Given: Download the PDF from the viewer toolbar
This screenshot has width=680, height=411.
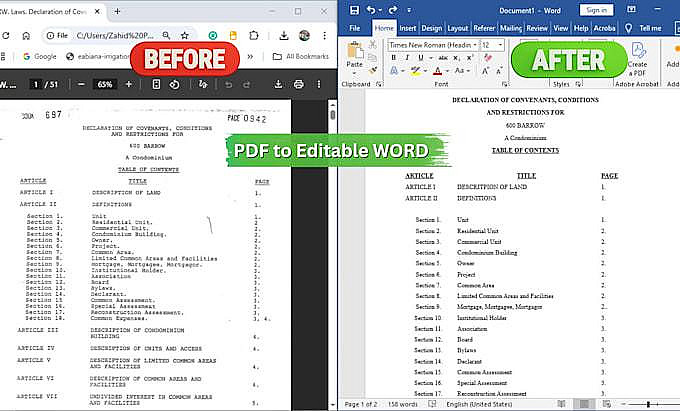Looking at the screenshot, I should coord(278,84).
